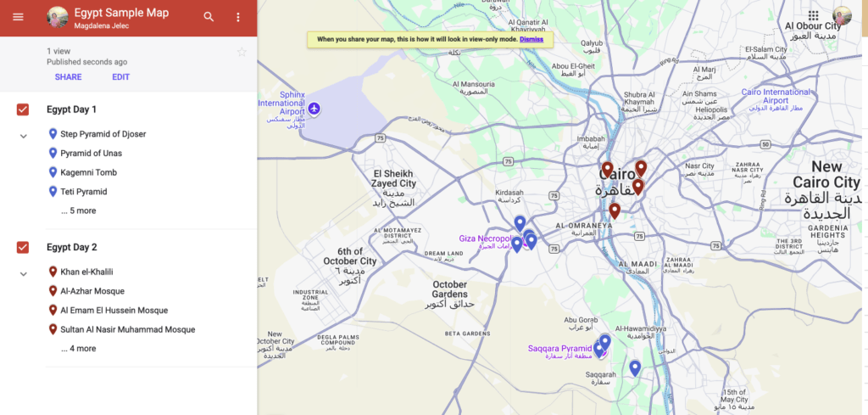Show the 4 more places in Day 2
Viewport: 868px width, 415px height.
pyautogui.click(x=79, y=349)
